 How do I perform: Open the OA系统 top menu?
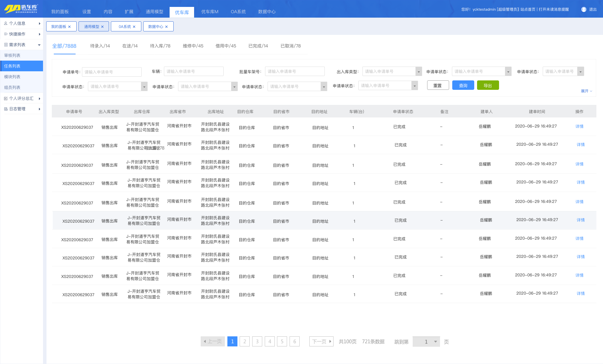pyautogui.click(x=238, y=12)
